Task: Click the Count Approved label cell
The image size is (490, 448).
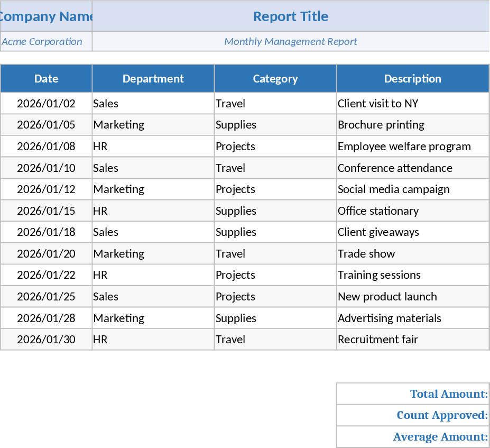Action: click(412, 415)
